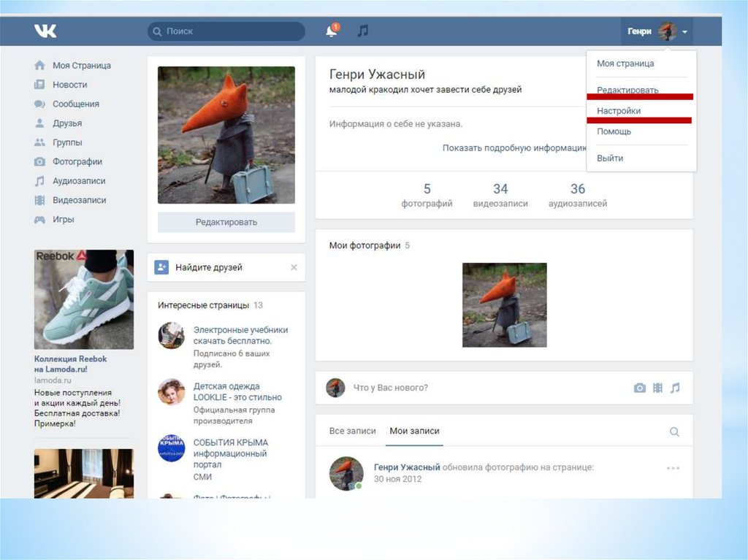This screenshot has height=560, width=748.
Task: Select Настройки in the dropdown menu
Action: (x=618, y=111)
